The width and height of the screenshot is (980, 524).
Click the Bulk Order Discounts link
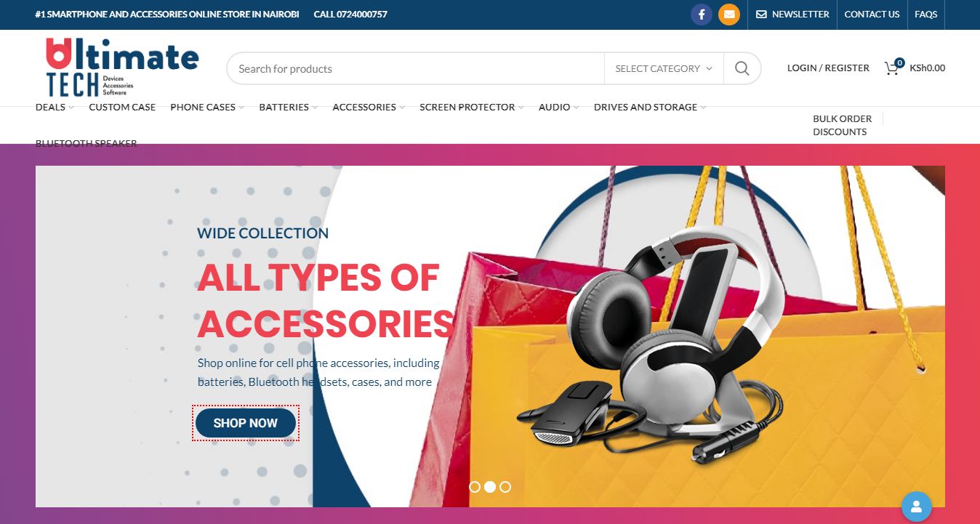[x=842, y=125]
